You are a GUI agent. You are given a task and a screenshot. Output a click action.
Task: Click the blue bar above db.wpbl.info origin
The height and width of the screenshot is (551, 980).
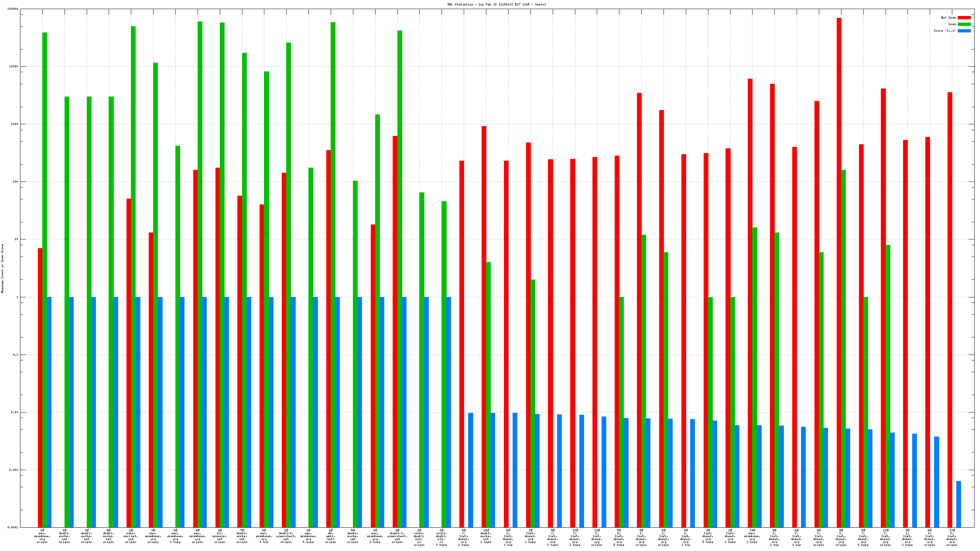tap(338, 411)
